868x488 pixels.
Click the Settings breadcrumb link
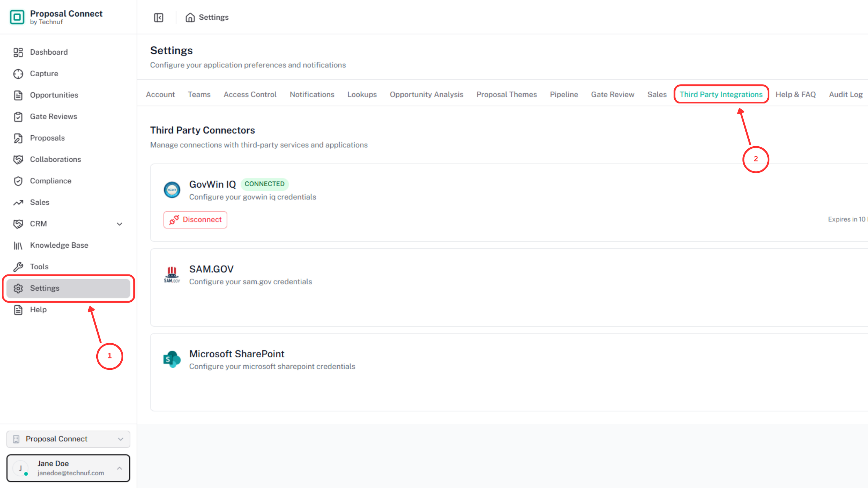tap(214, 18)
